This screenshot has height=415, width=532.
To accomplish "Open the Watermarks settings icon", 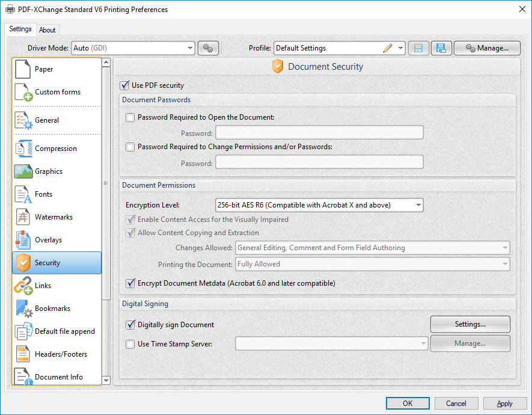I will point(23,217).
